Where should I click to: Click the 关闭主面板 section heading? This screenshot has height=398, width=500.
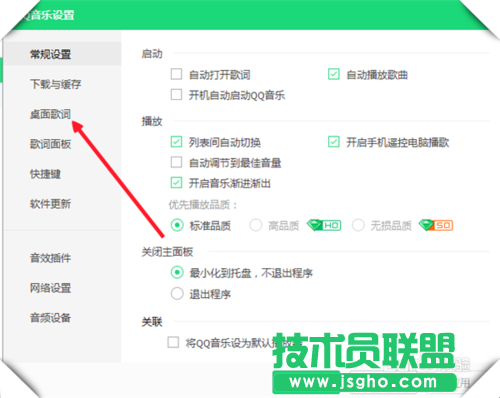[x=167, y=252]
